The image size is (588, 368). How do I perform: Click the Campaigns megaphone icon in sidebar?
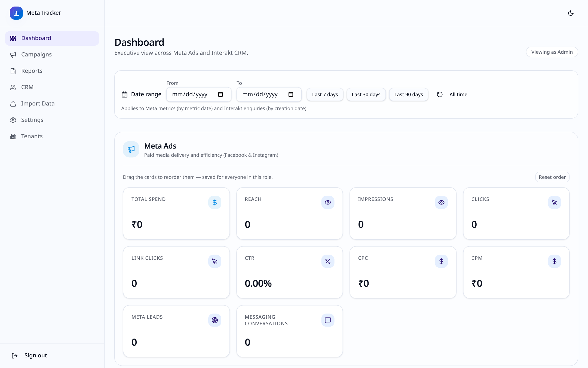coord(13,55)
